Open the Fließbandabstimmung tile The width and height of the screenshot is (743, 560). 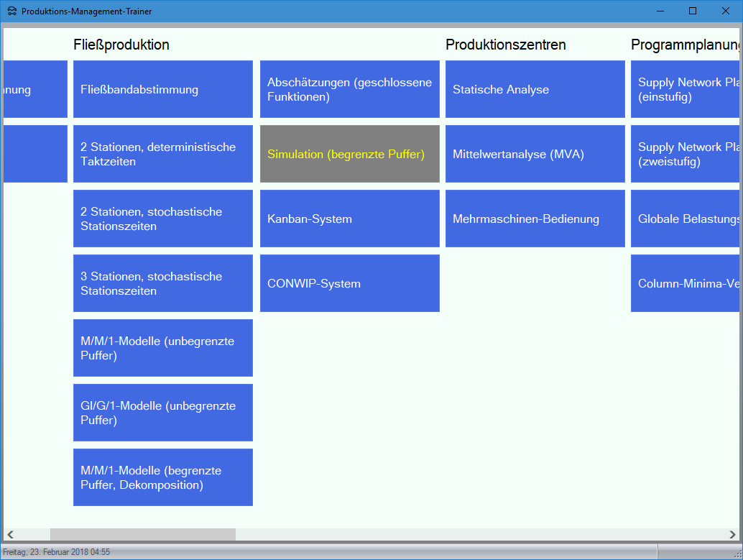(x=163, y=89)
